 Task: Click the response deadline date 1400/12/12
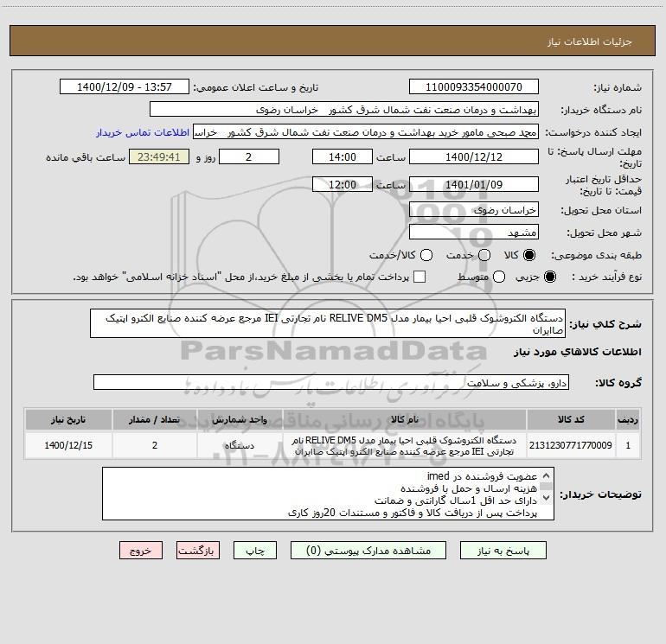[474, 156]
